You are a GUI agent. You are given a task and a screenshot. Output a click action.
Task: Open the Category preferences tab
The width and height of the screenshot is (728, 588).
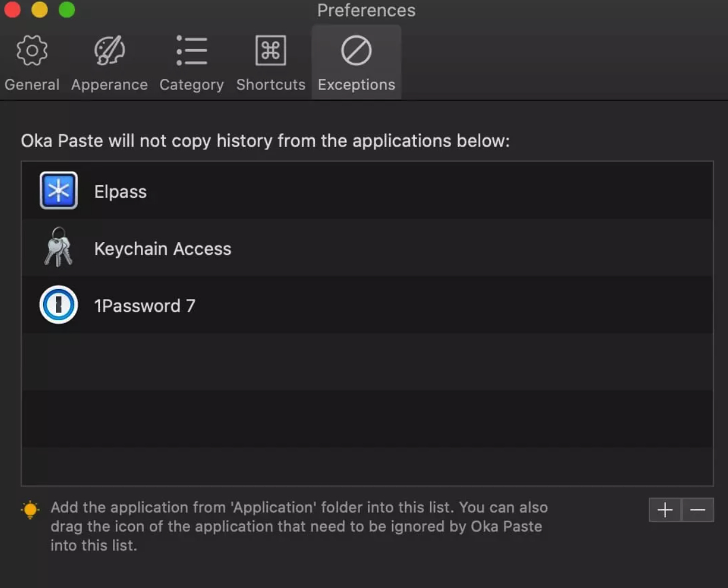191,63
